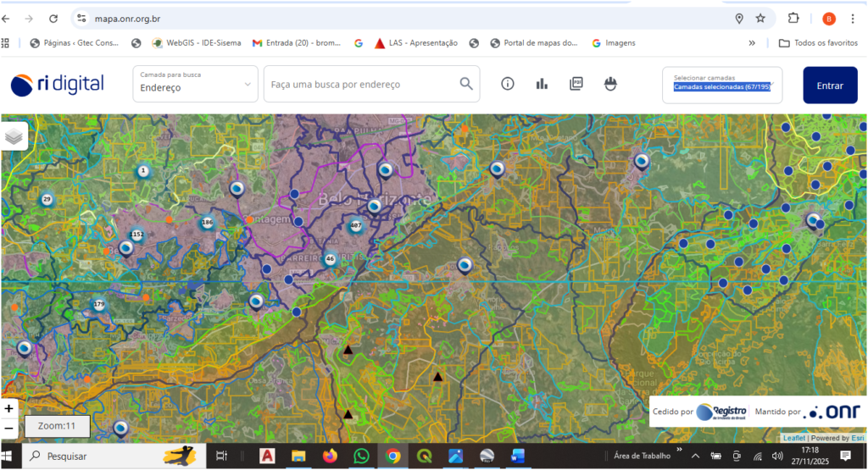
Task: Click the Entrar button
Action: pyautogui.click(x=830, y=86)
